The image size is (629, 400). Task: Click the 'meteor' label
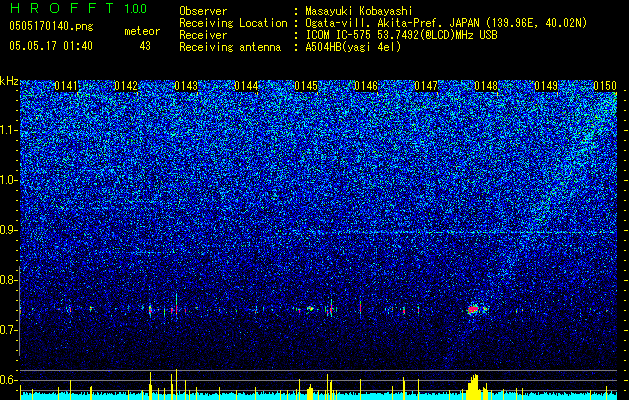[142, 31]
